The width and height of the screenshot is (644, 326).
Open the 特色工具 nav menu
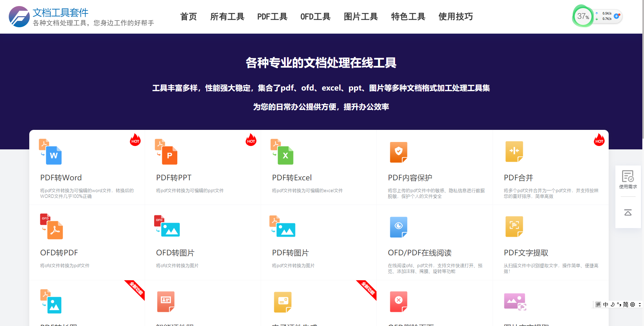point(408,16)
